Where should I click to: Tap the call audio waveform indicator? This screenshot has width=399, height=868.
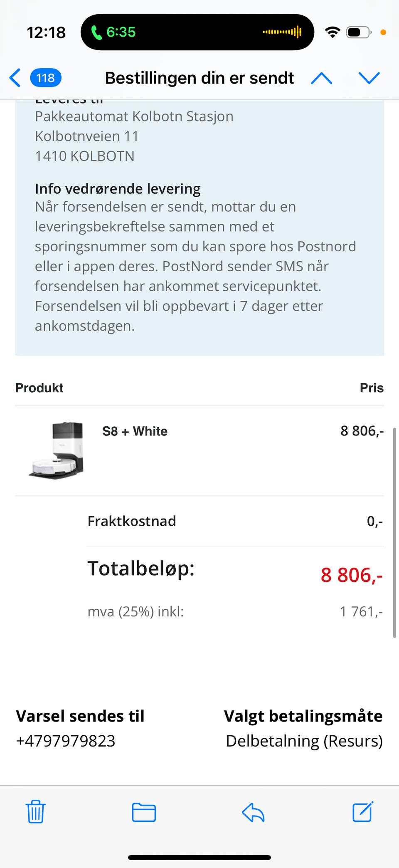coord(282,32)
